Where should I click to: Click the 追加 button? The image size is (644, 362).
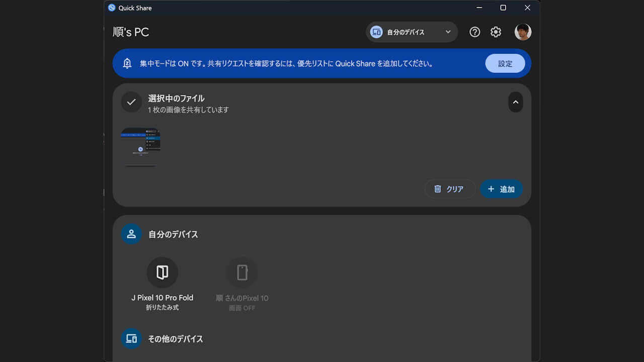(502, 189)
